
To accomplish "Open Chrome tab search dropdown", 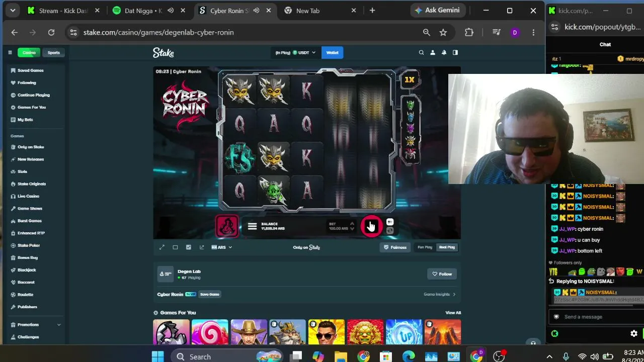I will [13, 10].
